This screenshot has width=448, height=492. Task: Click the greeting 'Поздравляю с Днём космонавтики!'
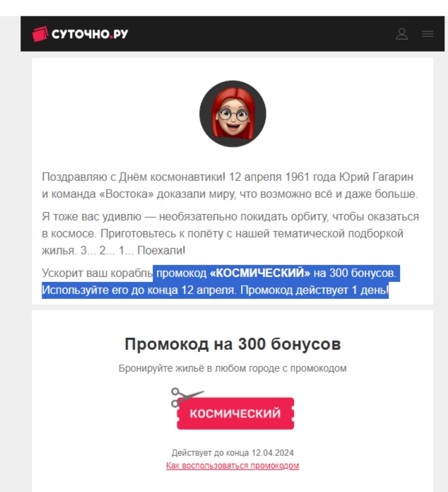coord(134,177)
